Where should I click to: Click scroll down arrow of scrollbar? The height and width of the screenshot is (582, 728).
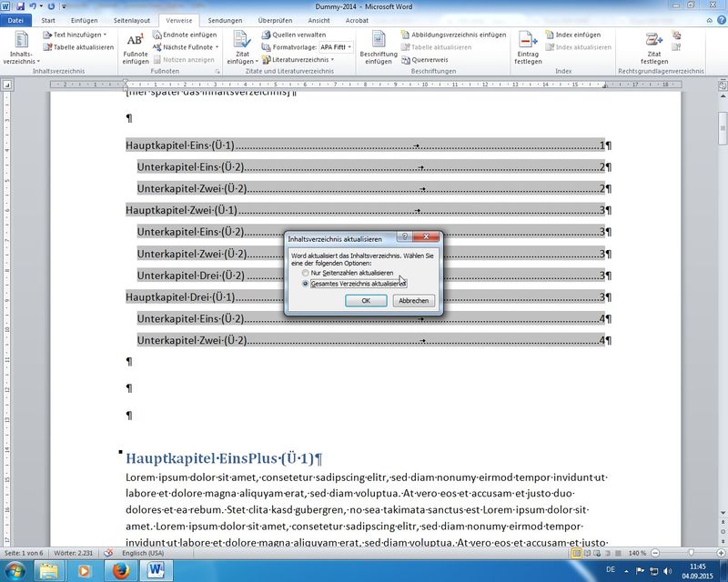tap(723, 513)
